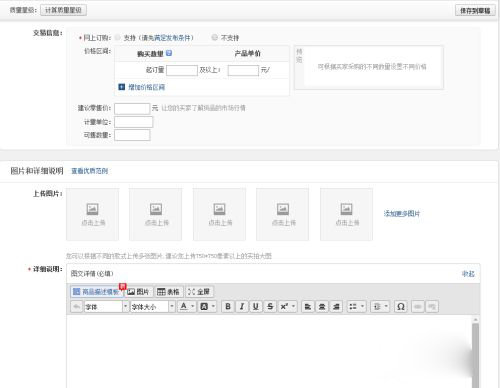Select the 支持 online ordering radio option
The width and height of the screenshot is (500, 388).
[117, 37]
